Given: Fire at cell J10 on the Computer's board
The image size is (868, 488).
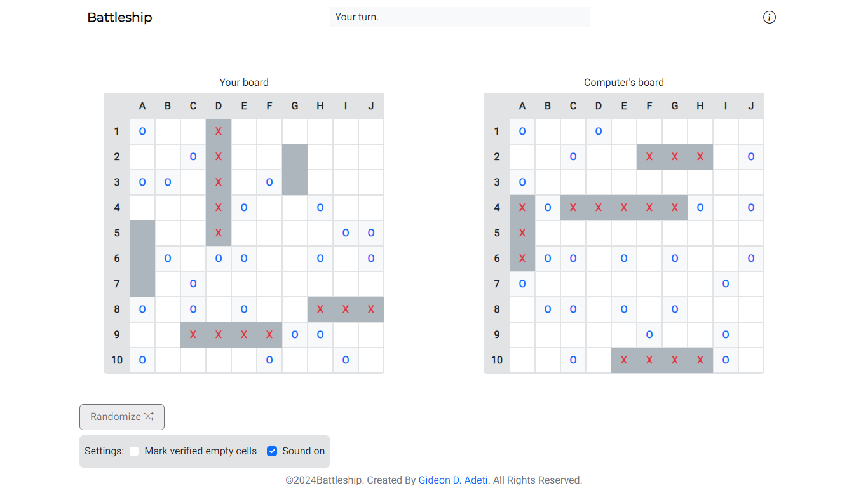Looking at the screenshot, I should pos(750,360).
